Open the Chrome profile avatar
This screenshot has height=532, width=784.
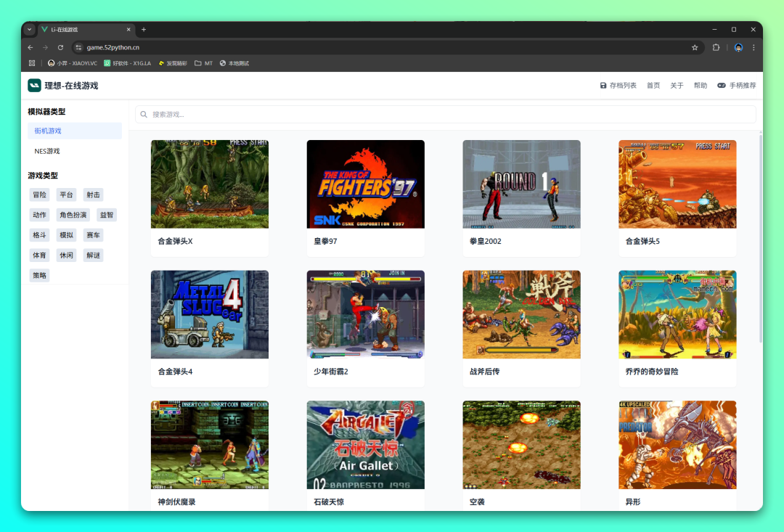[x=738, y=47]
